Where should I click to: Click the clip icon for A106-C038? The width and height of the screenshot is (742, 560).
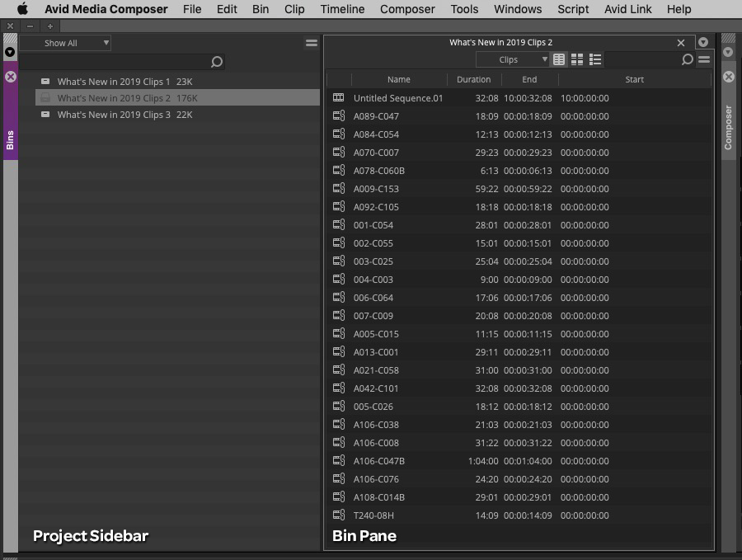pyautogui.click(x=338, y=425)
